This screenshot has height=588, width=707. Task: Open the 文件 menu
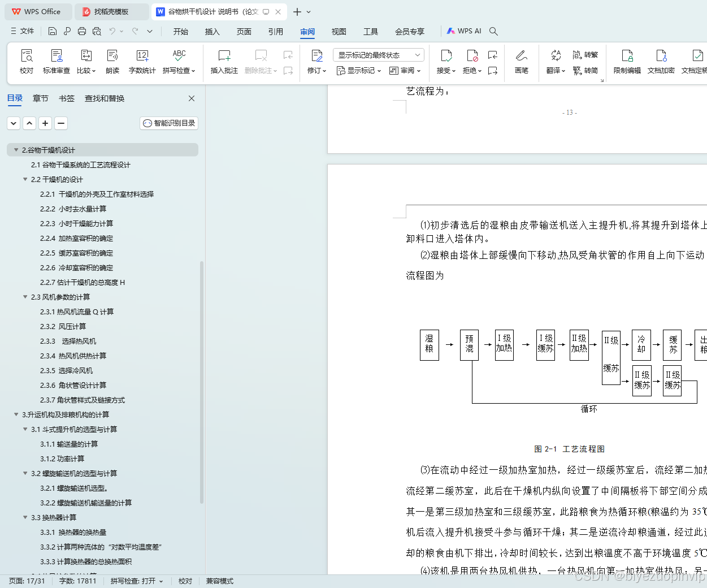tap(23, 31)
